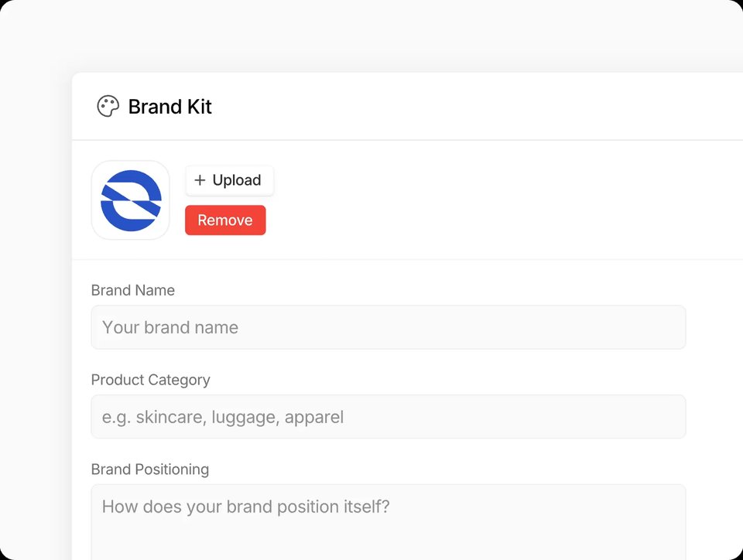The height and width of the screenshot is (560, 743).
Task: Click the Brand Positioning field label
Action: click(150, 470)
